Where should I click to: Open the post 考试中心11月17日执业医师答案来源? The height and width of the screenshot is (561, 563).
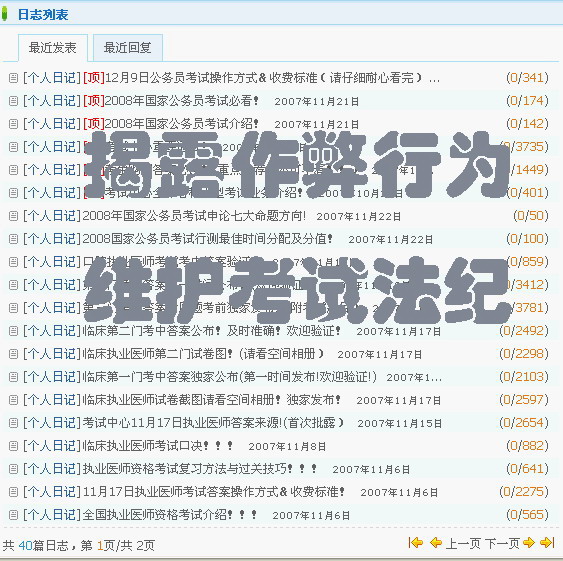pos(213,423)
